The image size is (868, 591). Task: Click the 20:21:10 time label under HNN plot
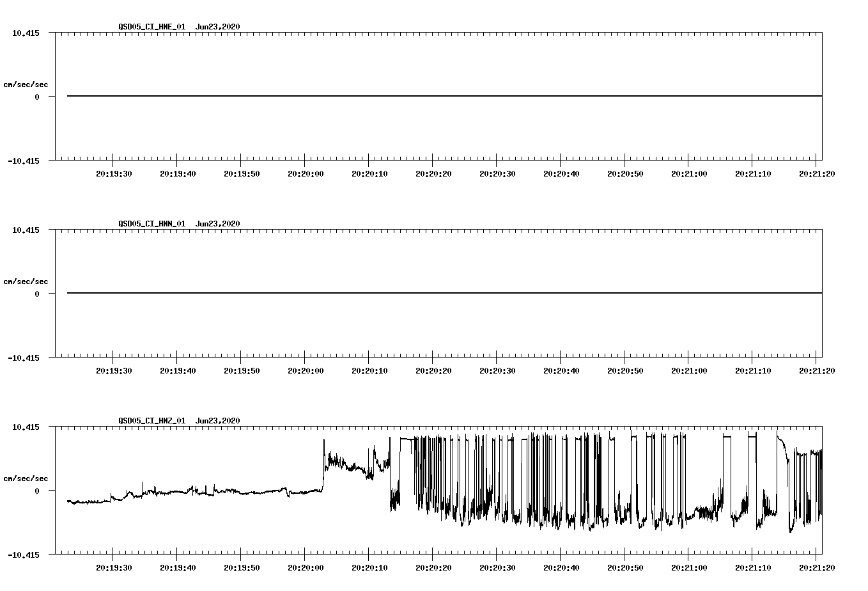click(x=753, y=371)
